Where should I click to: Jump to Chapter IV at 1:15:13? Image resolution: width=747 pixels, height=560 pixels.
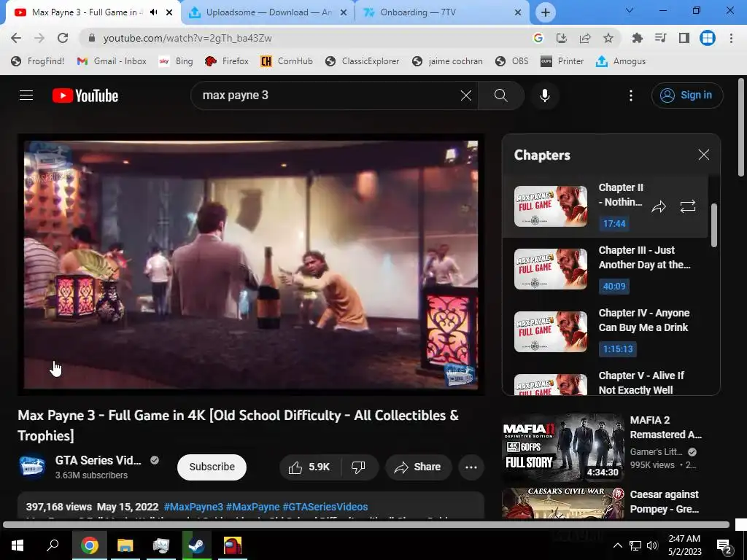(x=618, y=349)
